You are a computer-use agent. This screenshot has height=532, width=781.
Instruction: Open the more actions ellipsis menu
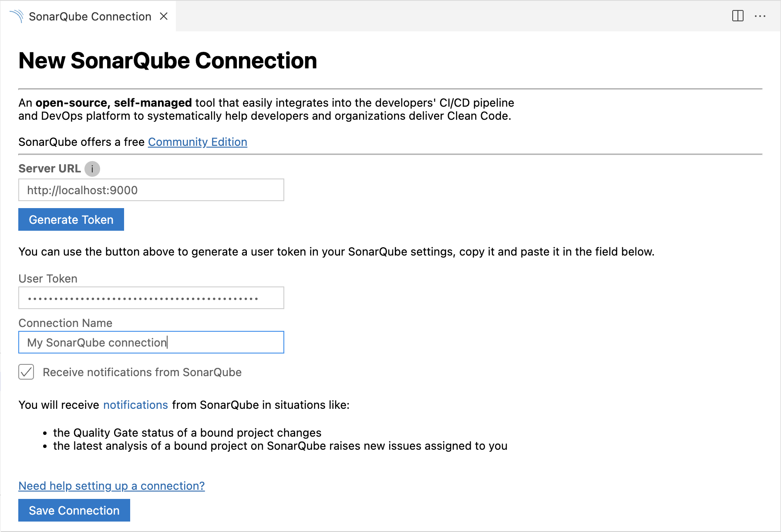[760, 16]
